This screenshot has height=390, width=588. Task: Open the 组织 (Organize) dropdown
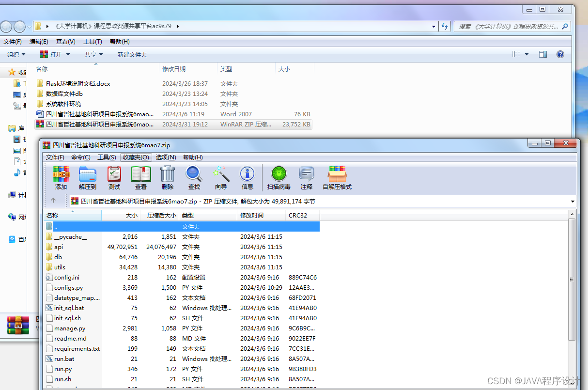16,54
